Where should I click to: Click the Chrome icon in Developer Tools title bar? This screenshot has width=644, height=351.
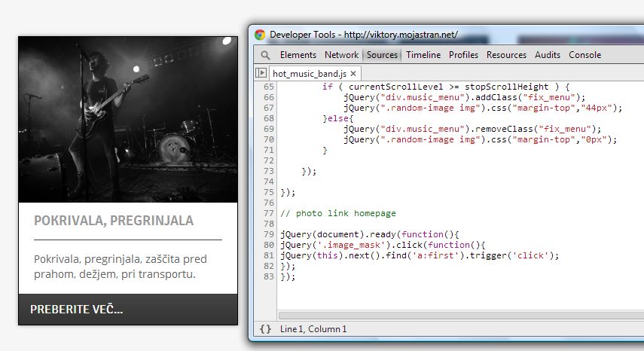(x=260, y=35)
